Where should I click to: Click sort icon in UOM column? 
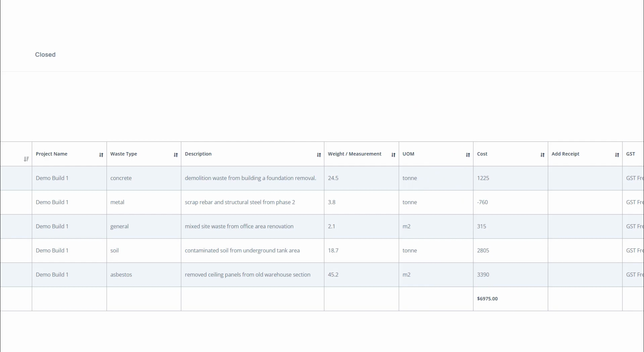pyautogui.click(x=468, y=155)
